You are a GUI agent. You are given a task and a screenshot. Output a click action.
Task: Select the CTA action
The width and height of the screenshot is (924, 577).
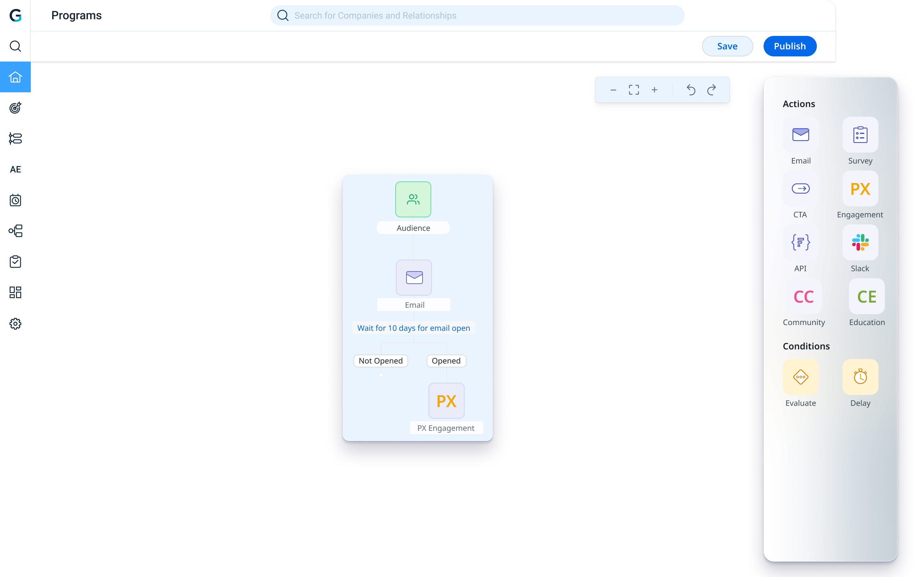pos(801,188)
